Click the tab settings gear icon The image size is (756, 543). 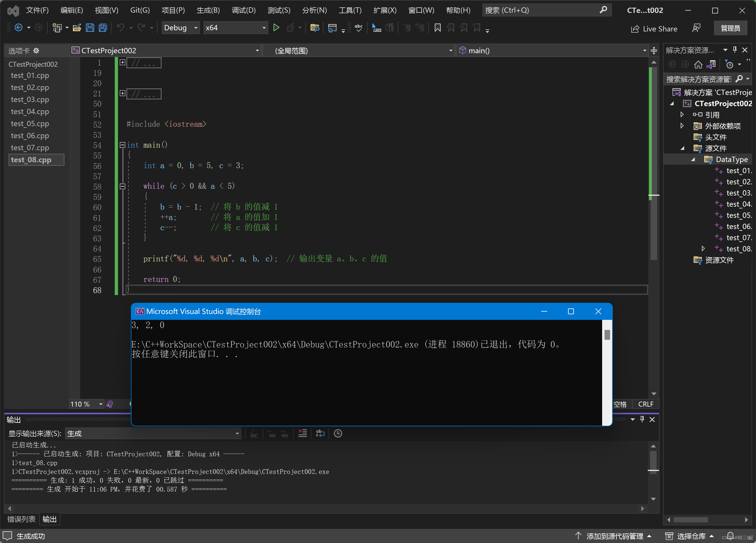point(36,51)
